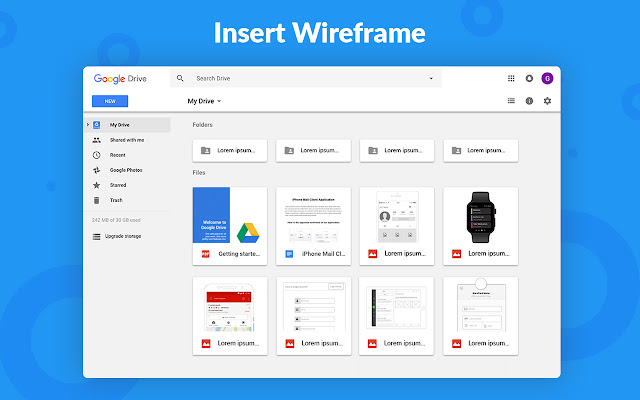Open the settings gear icon
640x400 pixels.
547,101
